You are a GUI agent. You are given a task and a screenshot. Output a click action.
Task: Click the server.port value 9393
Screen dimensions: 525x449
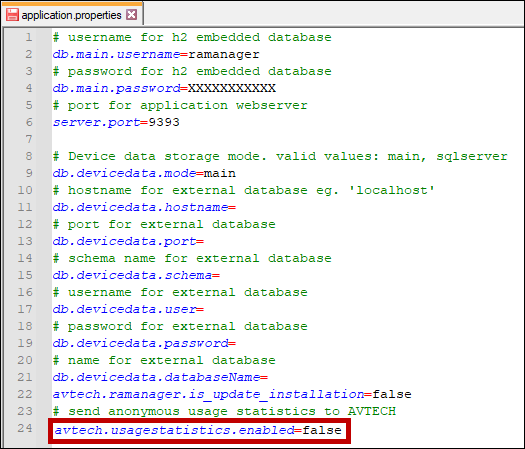coord(164,122)
